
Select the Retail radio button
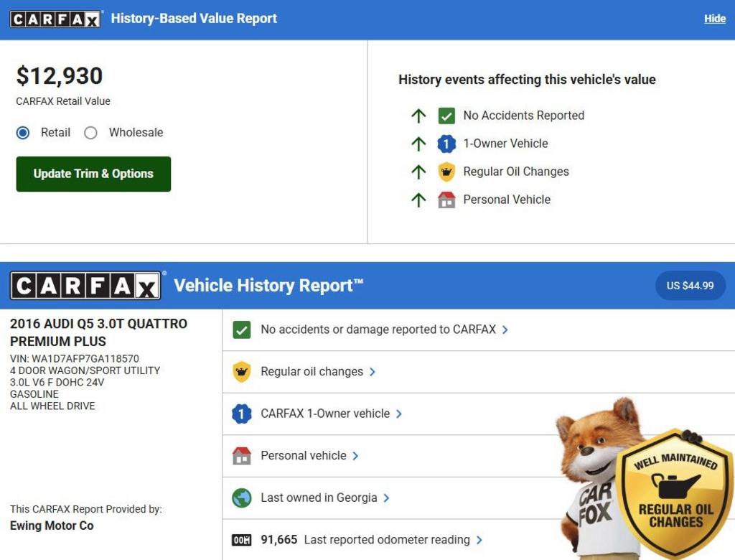tap(23, 133)
